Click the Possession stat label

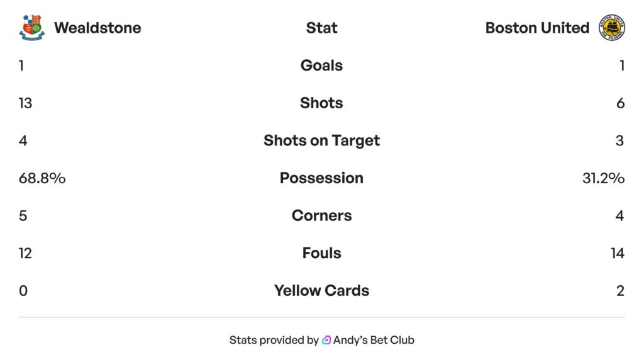tap(321, 178)
